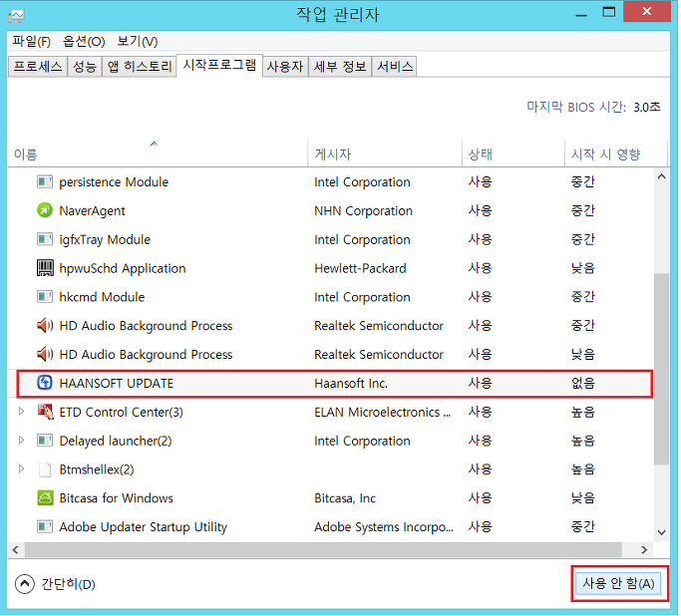The width and height of the screenshot is (681, 616).
Task: Click the horizontal scrollbar left arrow
Action: pos(16,550)
